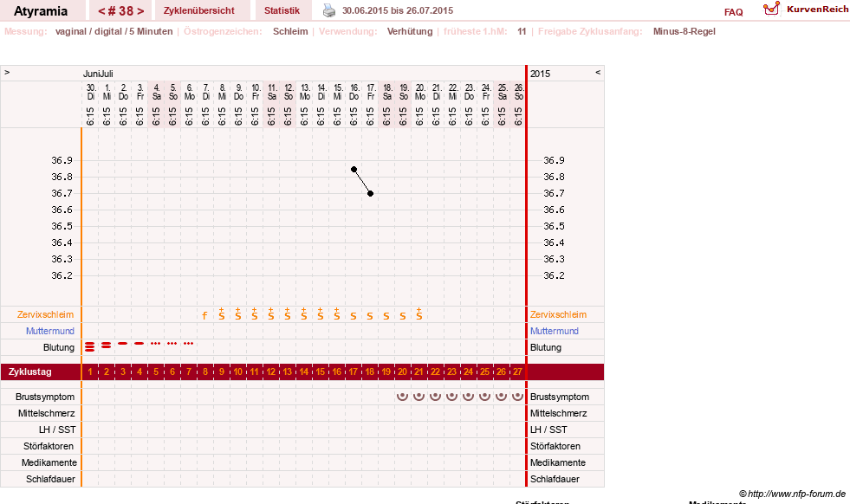This screenshot has width=850, height=504.
Task: Click the S+ mucus symbol on cycle day 16
Action: [337, 313]
